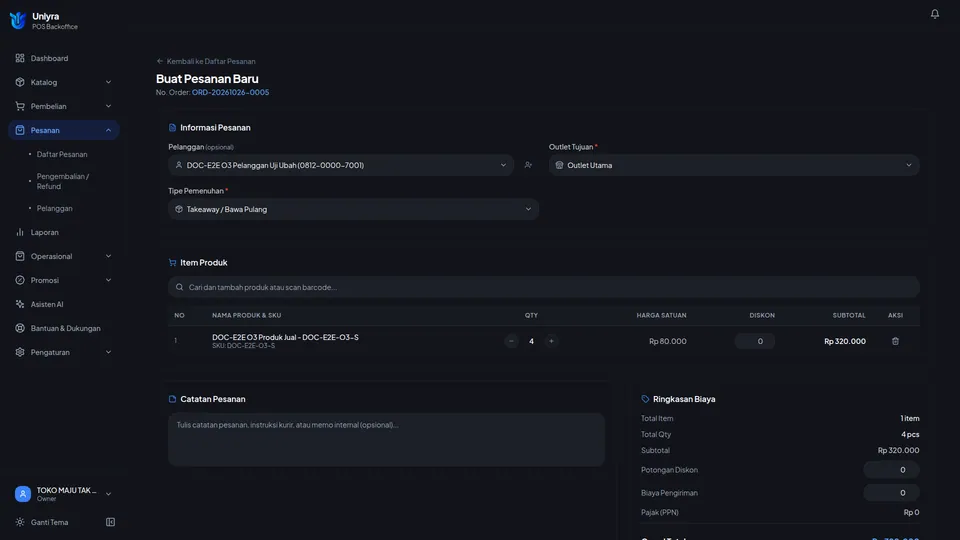Image resolution: width=960 pixels, height=540 pixels.
Task: Click the Pesanan bag icon
Action: (x=20, y=130)
